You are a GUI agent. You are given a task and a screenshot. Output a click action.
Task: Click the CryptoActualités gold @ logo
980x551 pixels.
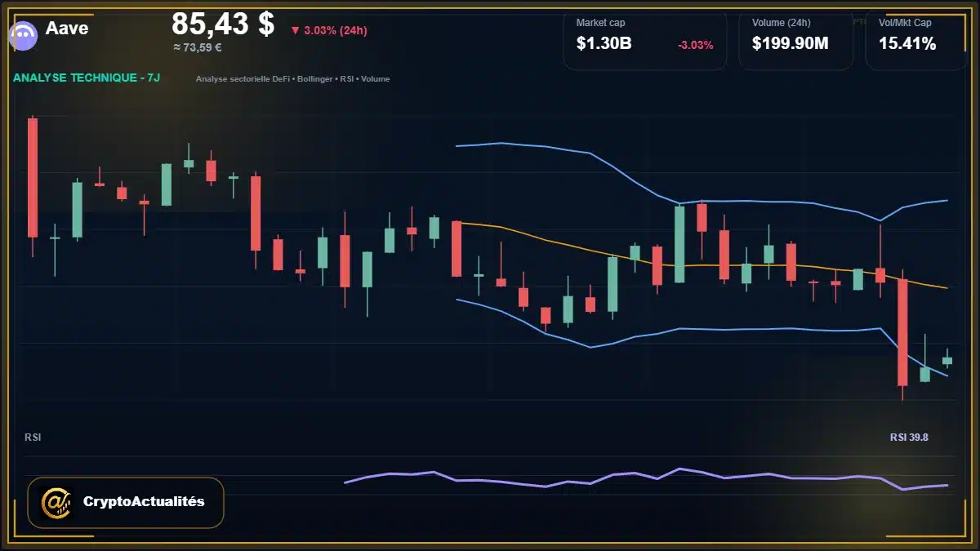pyautogui.click(x=56, y=502)
